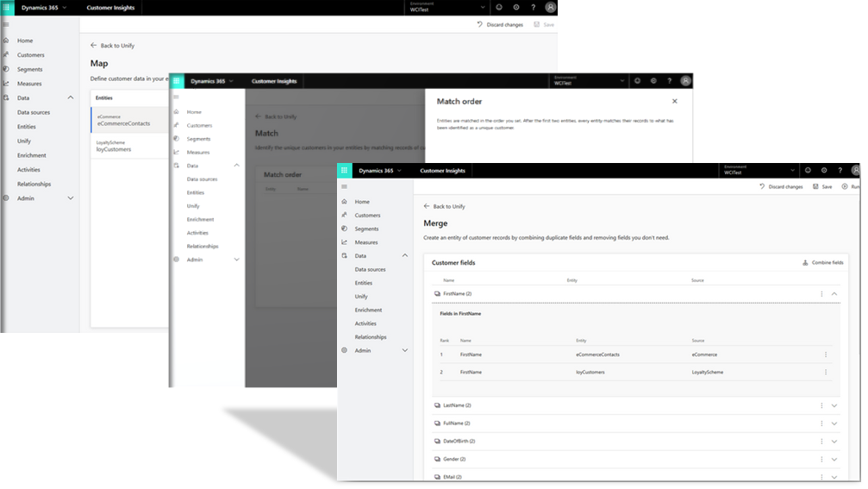868x489 pixels.
Task: Expand the DateOfBirth (2) field group
Action: pos(834,442)
